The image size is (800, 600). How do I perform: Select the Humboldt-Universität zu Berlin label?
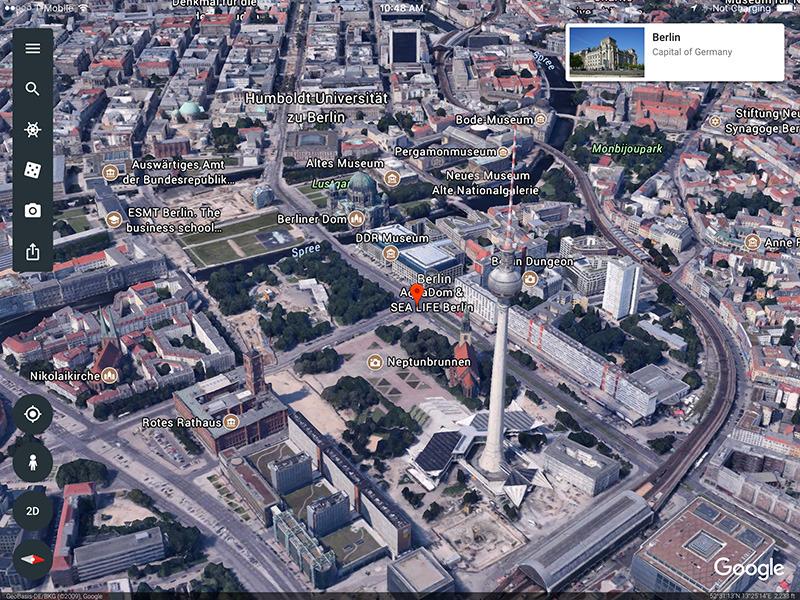point(316,107)
